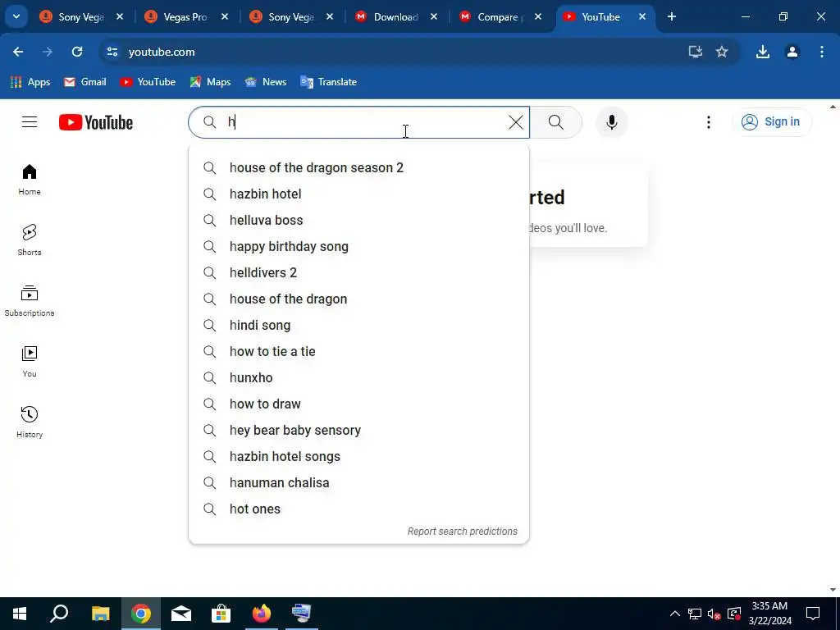This screenshot has width=840, height=630.
Task: Open the News bookmark
Action: click(266, 82)
